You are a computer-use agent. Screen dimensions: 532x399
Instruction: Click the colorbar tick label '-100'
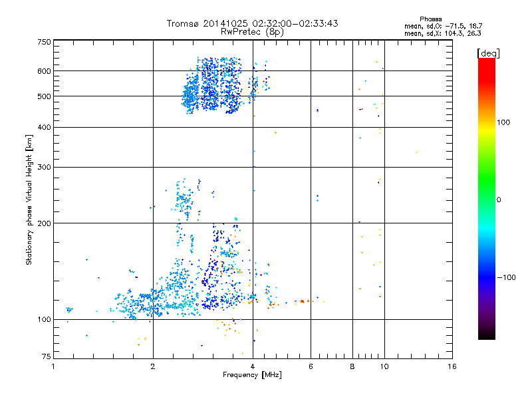506,277
